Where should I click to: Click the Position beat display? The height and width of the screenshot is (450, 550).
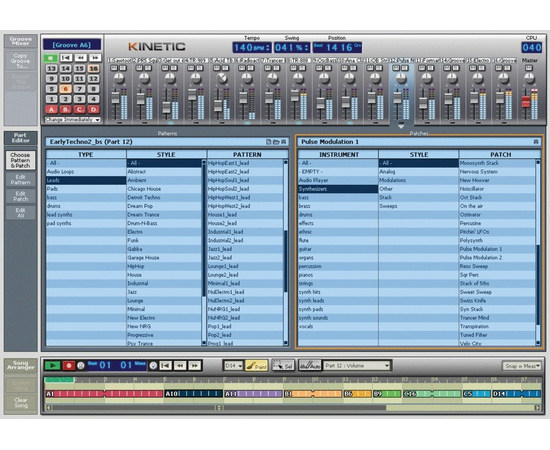click(337, 47)
